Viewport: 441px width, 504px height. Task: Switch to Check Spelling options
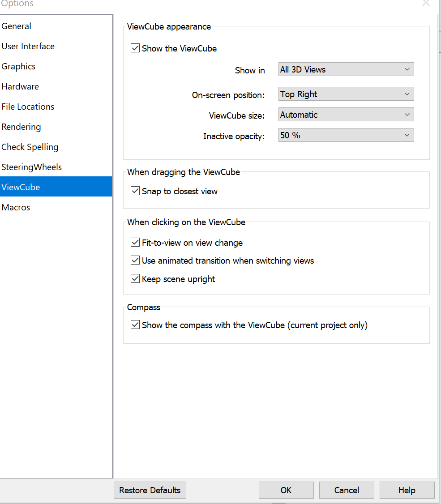pos(30,147)
